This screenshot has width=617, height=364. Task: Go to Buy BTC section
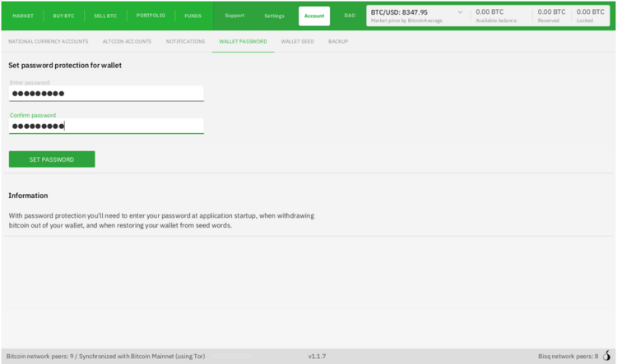click(63, 16)
